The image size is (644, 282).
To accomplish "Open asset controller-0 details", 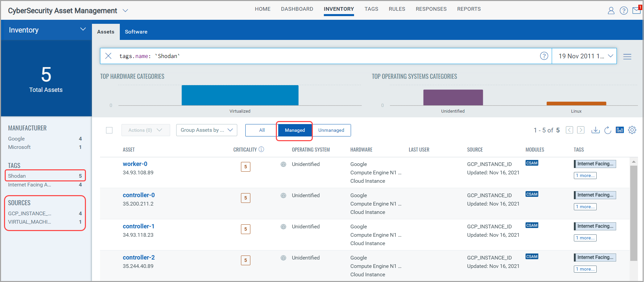I will [139, 195].
